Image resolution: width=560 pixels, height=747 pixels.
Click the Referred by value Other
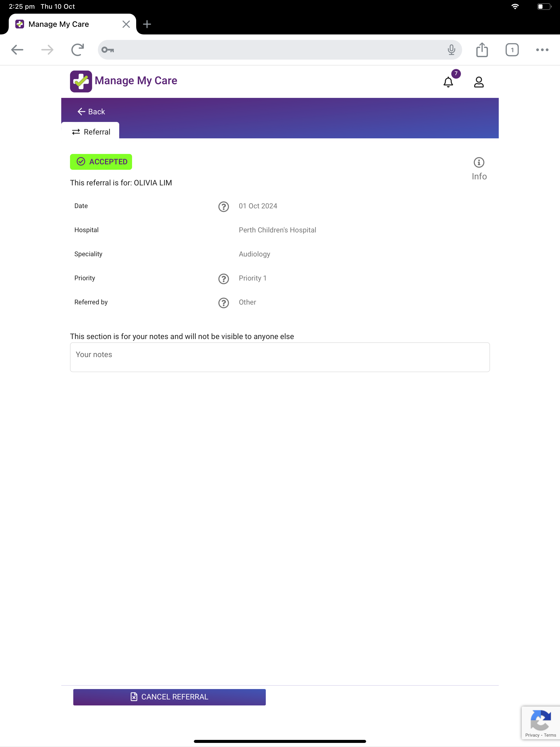[247, 302]
